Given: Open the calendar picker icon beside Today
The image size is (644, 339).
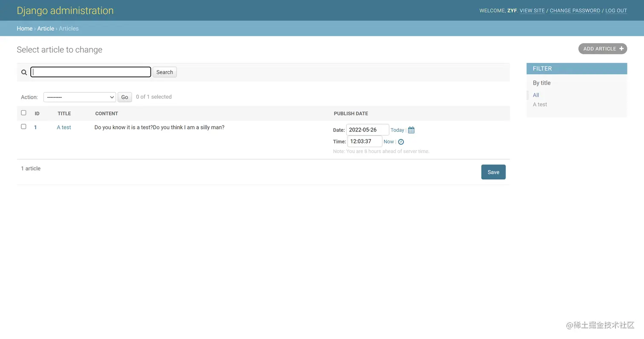Looking at the screenshot, I should [x=411, y=130].
